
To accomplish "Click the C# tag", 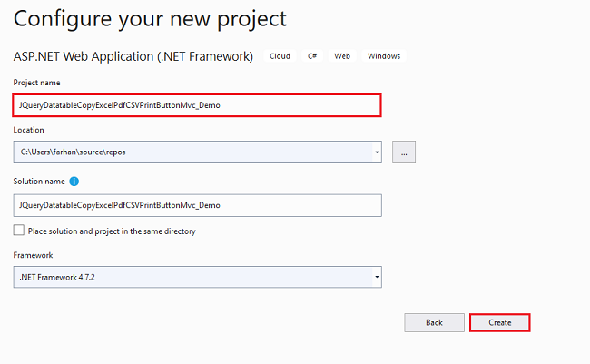I will click(312, 56).
